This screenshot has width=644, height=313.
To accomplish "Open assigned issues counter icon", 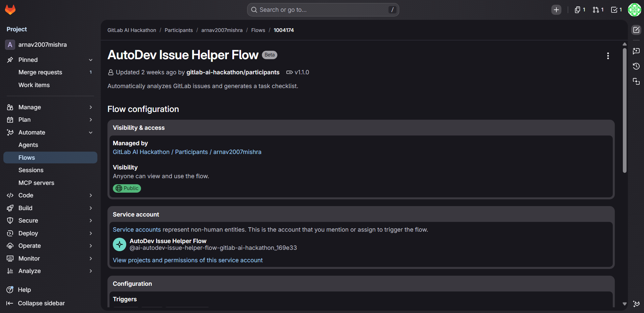I will tap(580, 10).
